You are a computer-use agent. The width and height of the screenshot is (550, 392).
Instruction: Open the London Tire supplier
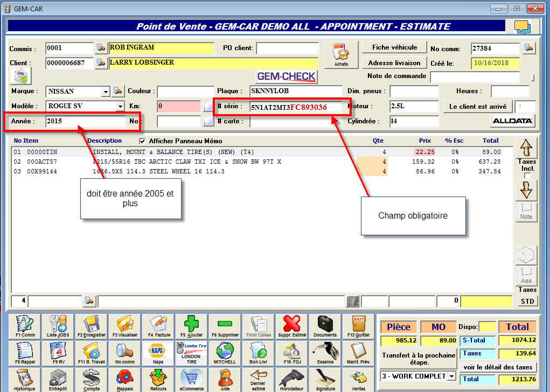(192, 353)
